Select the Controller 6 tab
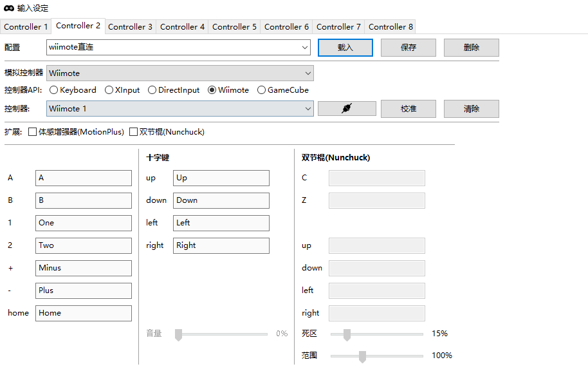Screen dimensions: 588x371 click(286, 27)
